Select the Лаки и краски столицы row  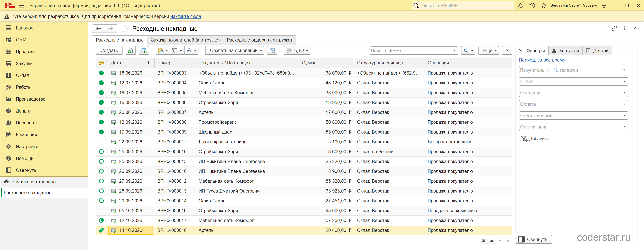coord(304,142)
